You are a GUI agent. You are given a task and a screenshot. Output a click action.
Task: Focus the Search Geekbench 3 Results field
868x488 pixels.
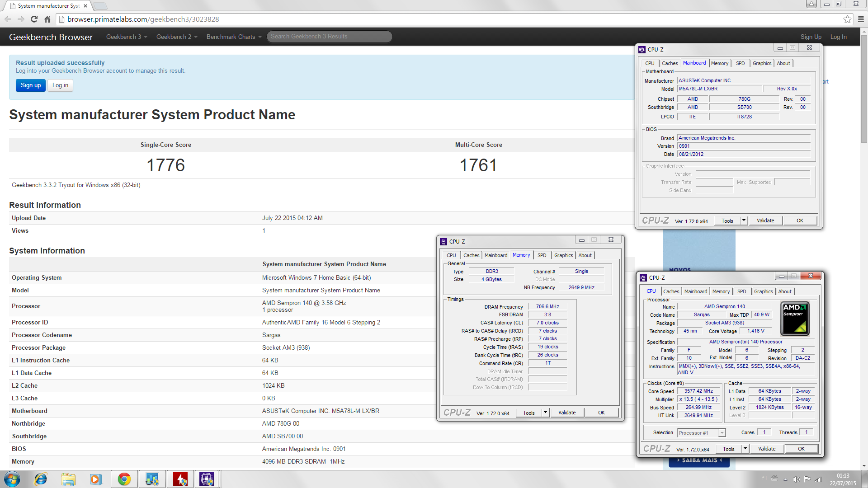click(329, 37)
